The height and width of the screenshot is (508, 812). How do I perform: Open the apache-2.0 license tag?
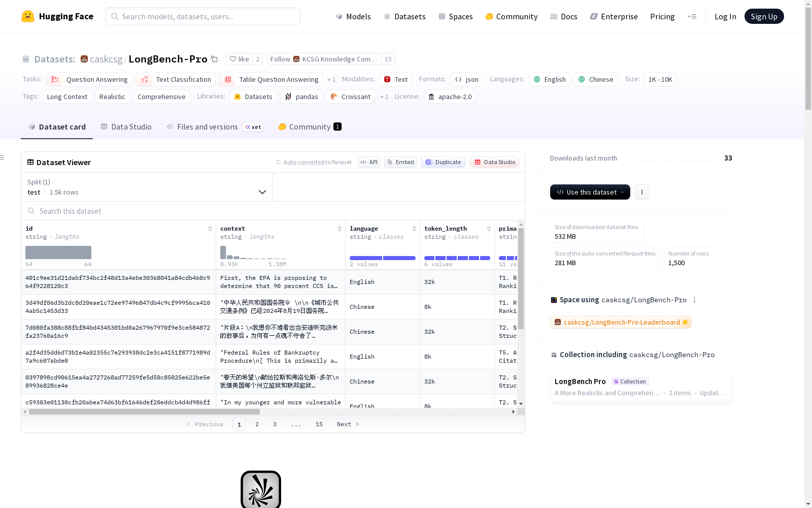point(450,97)
